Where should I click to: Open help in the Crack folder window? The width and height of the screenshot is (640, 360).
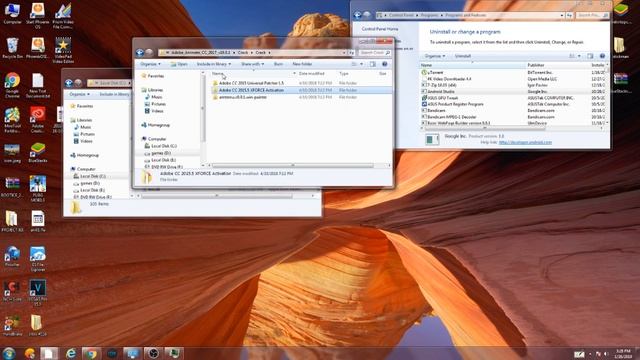click(384, 64)
